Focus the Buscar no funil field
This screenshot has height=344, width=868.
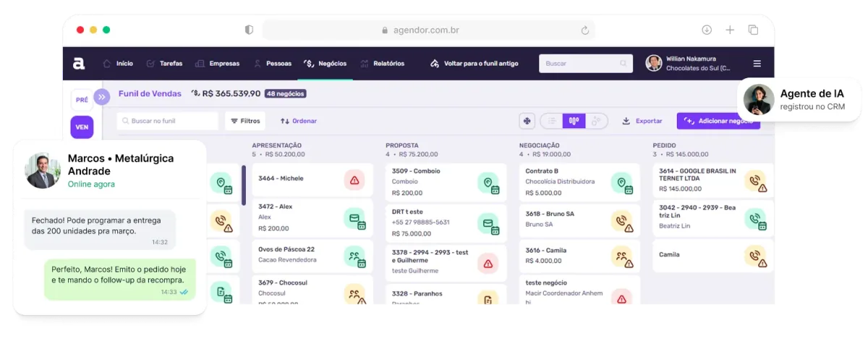pyautogui.click(x=167, y=121)
